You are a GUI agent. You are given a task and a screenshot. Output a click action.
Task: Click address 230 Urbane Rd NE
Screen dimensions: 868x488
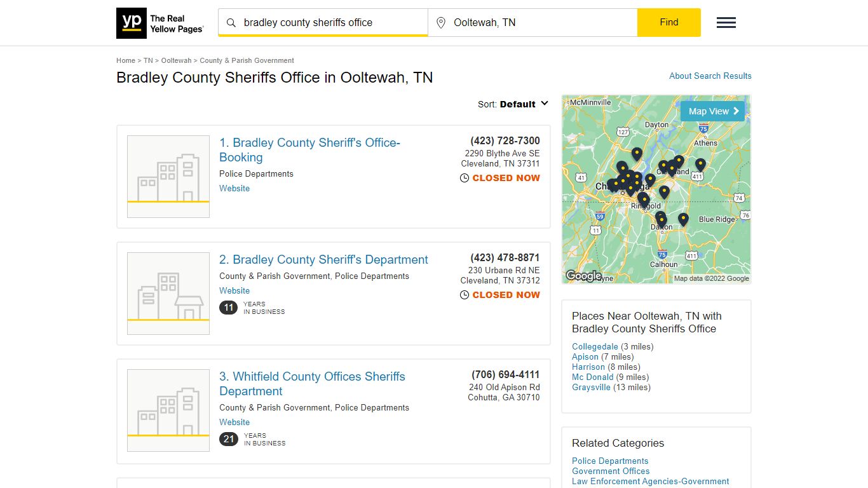coord(504,271)
